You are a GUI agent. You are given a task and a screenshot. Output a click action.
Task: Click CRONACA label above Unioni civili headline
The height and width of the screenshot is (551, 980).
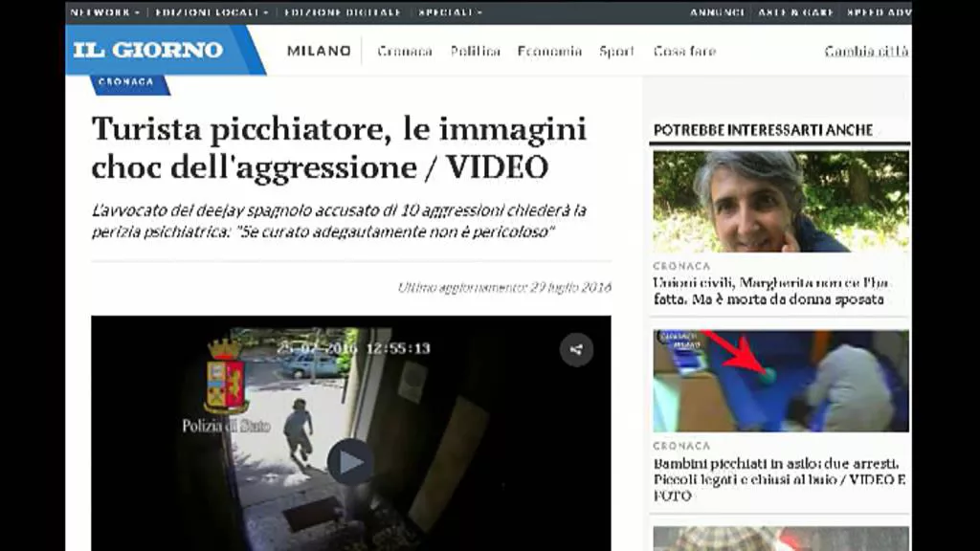click(x=681, y=266)
